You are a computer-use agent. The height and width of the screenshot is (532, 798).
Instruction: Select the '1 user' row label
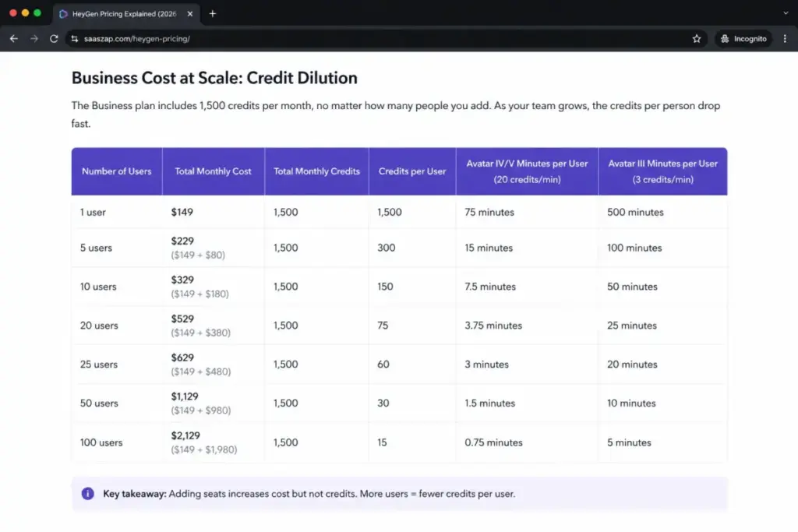93,212
